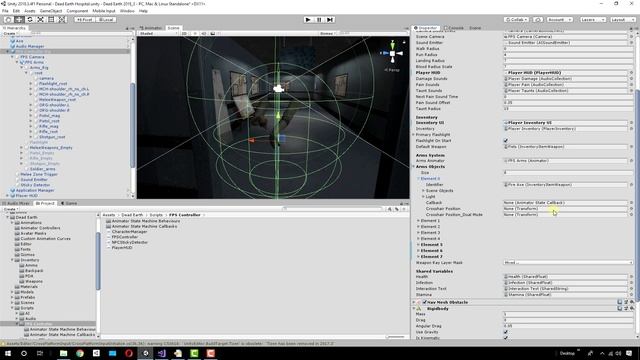The height and width of the screenshot is (360, 640).
Task: Click the Walk Radius input field
Action: [568, 49]
